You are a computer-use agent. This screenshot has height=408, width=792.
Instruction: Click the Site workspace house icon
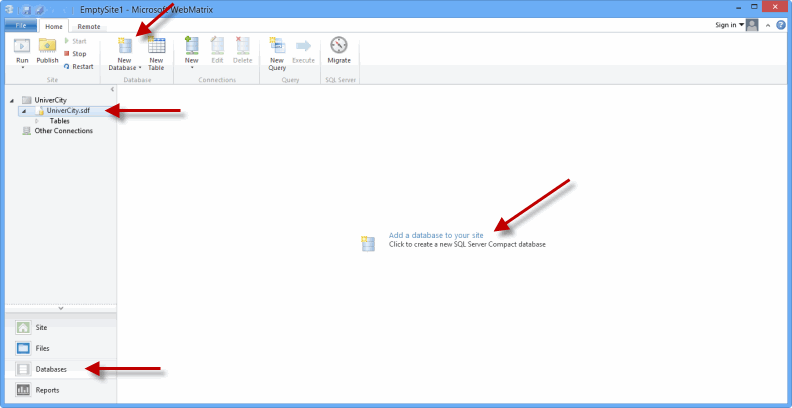pos(23,328)
